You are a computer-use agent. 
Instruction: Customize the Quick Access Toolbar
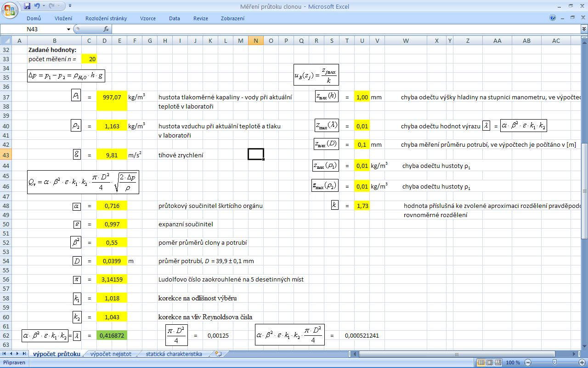click(x=70, y=6)
